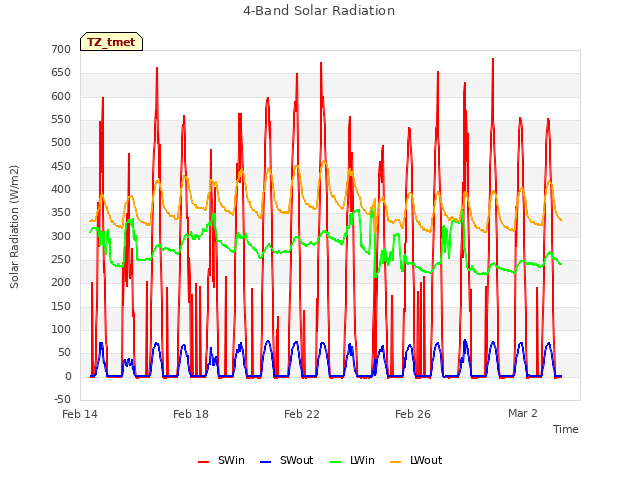Click the 350 y-axis tick label
This screenshot has height=480, width=640.
(x=61, y=213)
